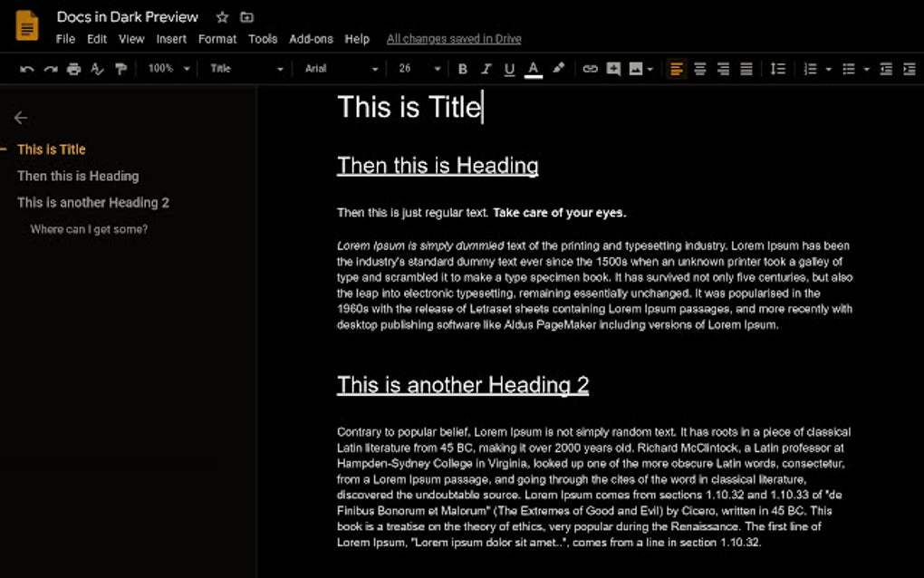Screen dimensions: 924x578
Task: Toggle underline formatting
Action: tap(509, 68)
